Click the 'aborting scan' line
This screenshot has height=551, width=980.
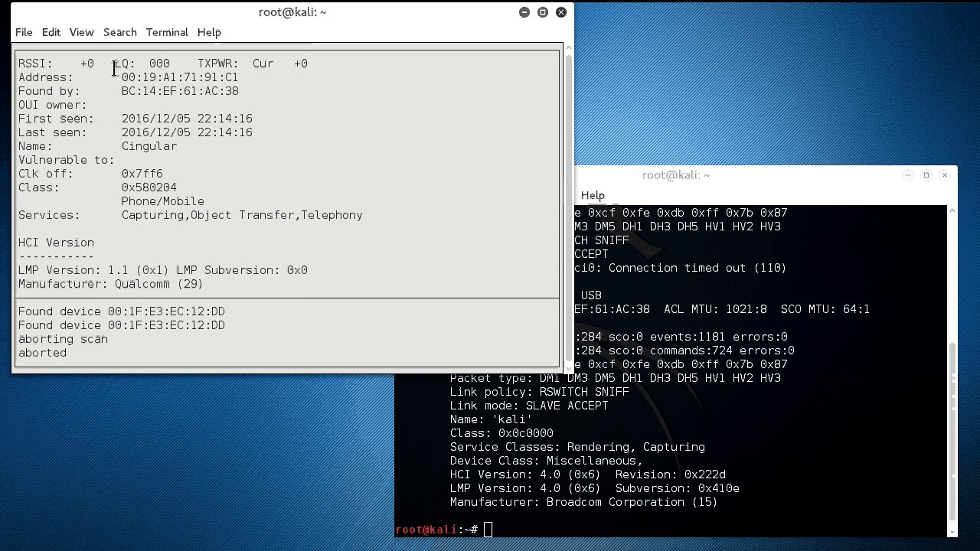click(63, 339)
